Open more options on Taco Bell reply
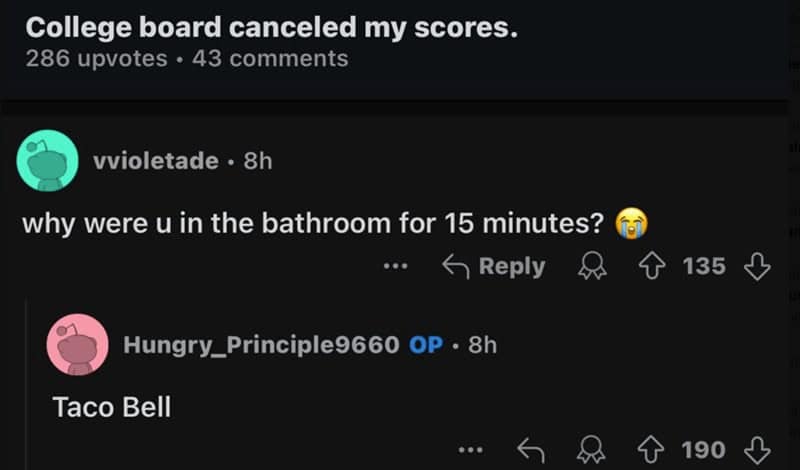This screenshot has width=800, height=470. point(469,450)
